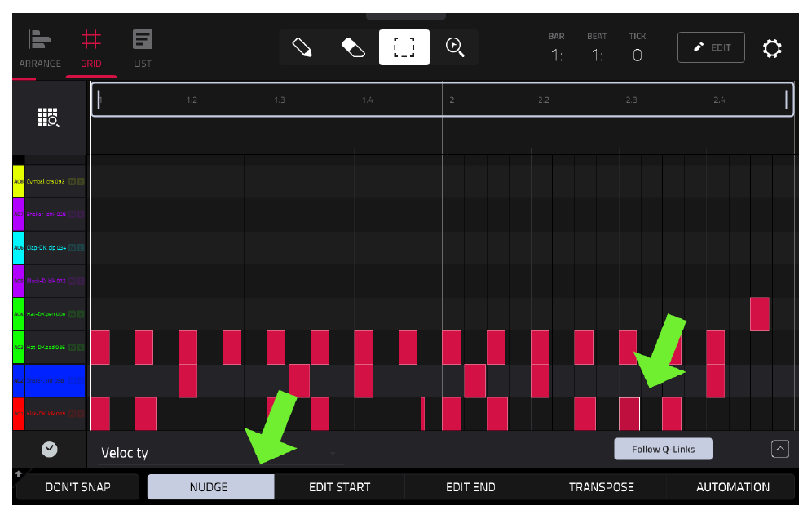
Task: Mute the A03 Hat-DK pad
Action: pyautogui.click(x=73, y=348)
